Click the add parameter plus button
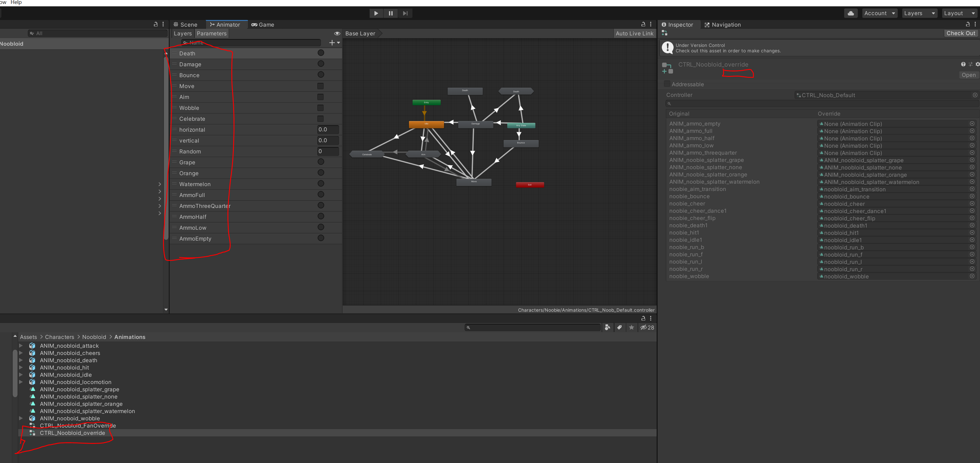The width and height of the screenshot is (980, 463). [x=332, y=43]
